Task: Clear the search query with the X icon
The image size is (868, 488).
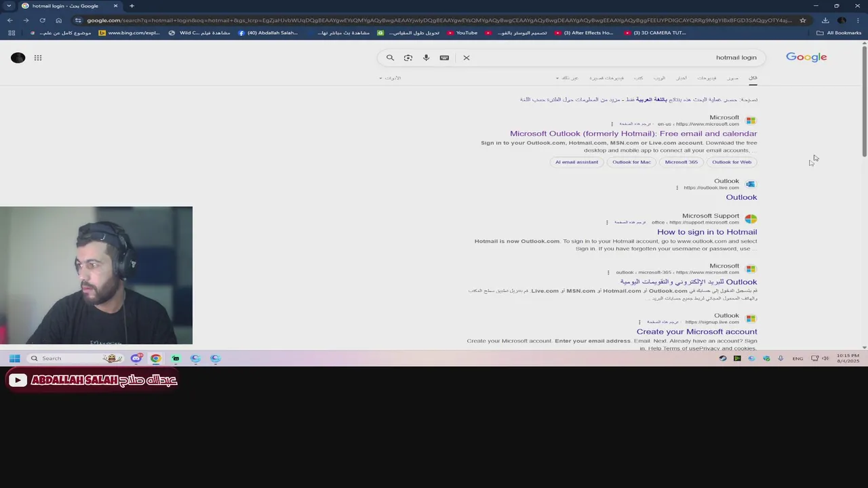Action: 467,58
